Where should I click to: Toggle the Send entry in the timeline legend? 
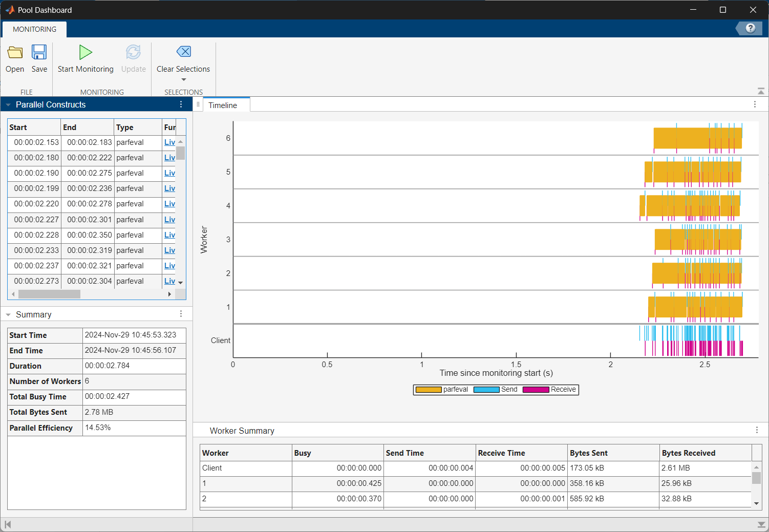(509, 389)
